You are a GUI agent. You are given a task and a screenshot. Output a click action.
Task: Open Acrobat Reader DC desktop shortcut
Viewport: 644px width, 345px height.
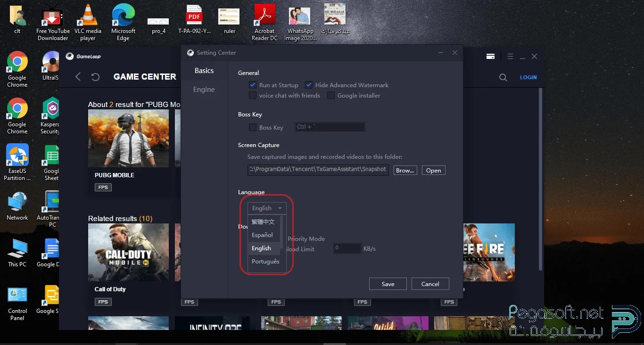click(264, 23)
